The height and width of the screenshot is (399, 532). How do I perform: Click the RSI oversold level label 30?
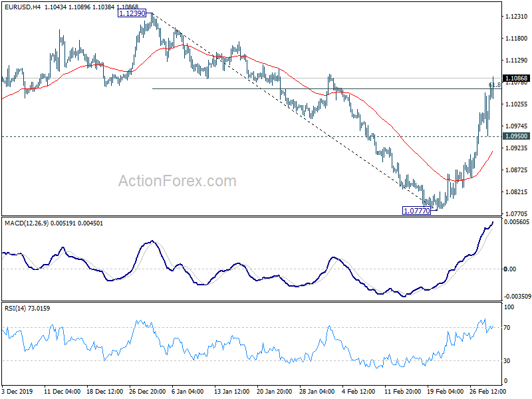[x=507, y=361]
